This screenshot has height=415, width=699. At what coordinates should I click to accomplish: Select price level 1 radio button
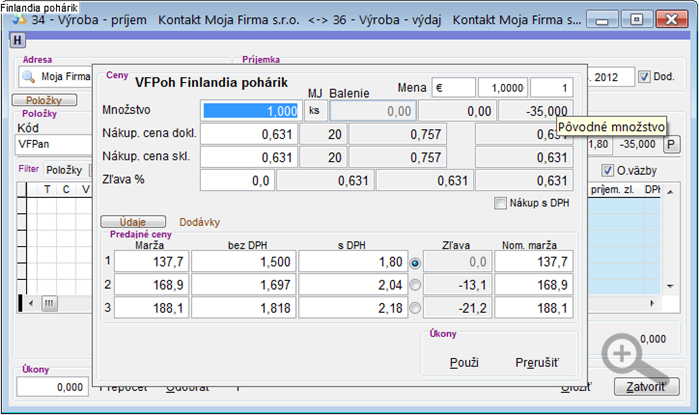tap(415, 263)
